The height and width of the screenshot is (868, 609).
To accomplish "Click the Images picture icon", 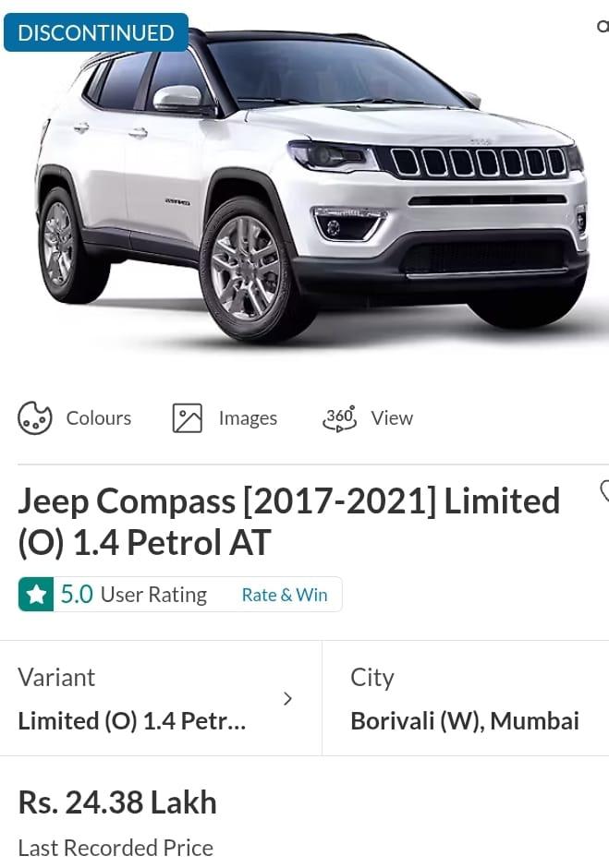I will click(x=188, y=418).
